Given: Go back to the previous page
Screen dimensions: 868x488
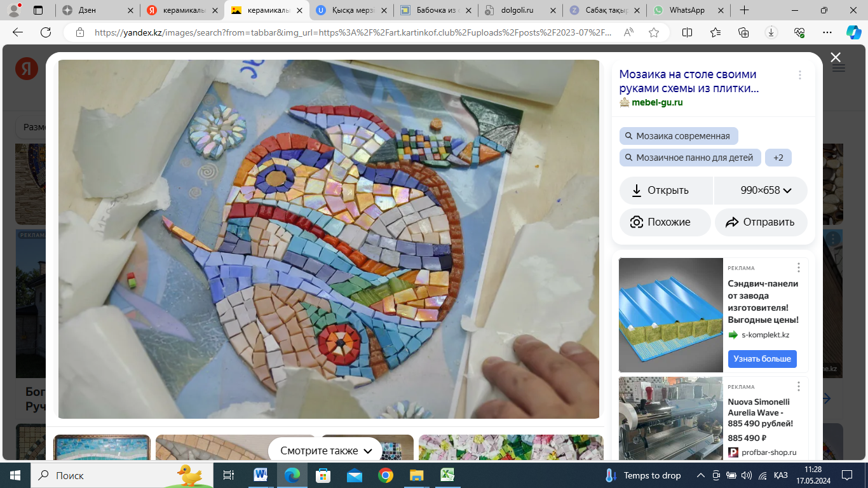Looking at the screenshot, I should point(18,32).
